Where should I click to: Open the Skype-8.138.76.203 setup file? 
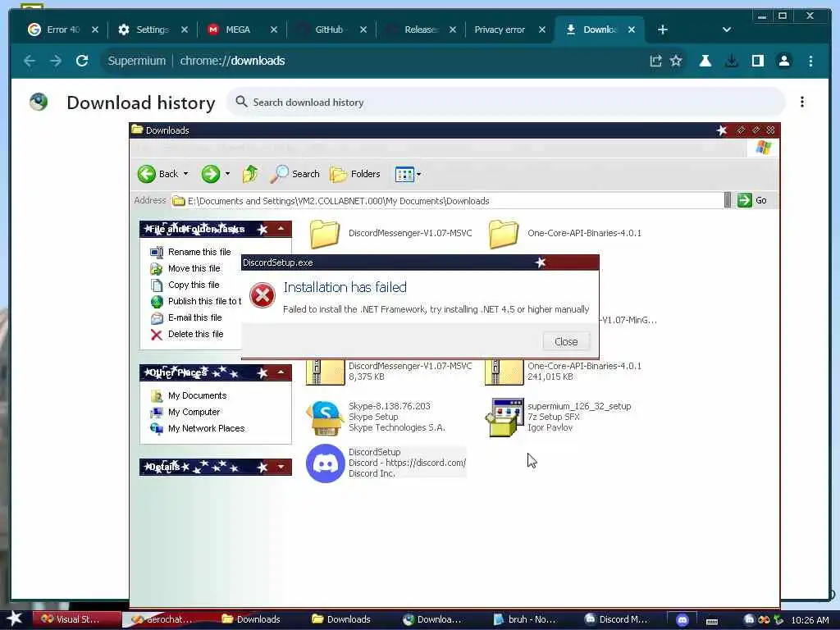pos(376,417)
